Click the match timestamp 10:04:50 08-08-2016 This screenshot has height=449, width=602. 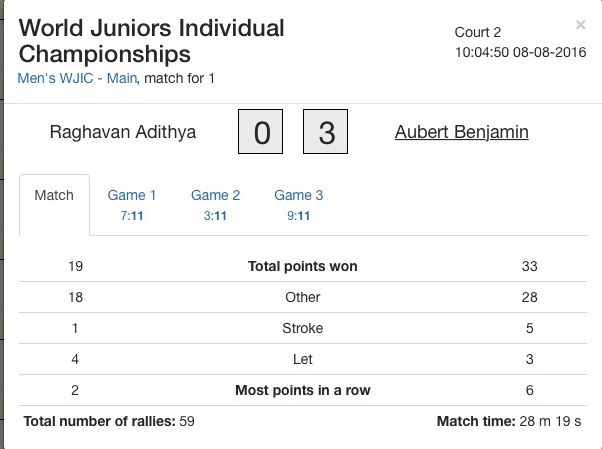click(x=519, y=51)
